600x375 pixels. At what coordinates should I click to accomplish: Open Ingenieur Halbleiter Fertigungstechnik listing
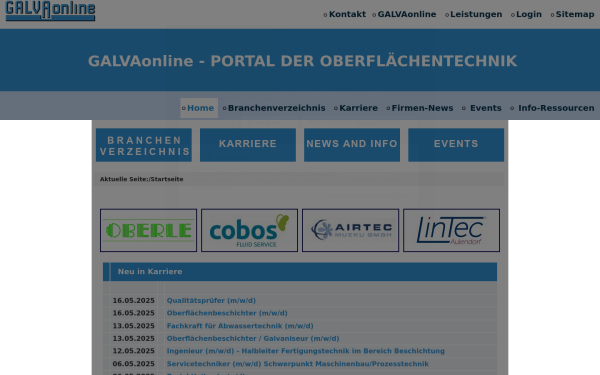pyautogui.click(x=306, y=351)
